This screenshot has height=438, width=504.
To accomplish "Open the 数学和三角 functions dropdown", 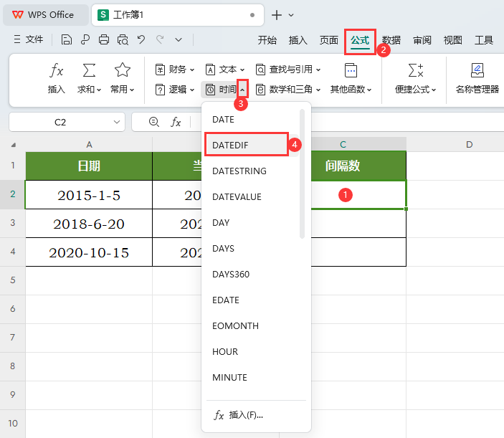I will tap(288, 90).
